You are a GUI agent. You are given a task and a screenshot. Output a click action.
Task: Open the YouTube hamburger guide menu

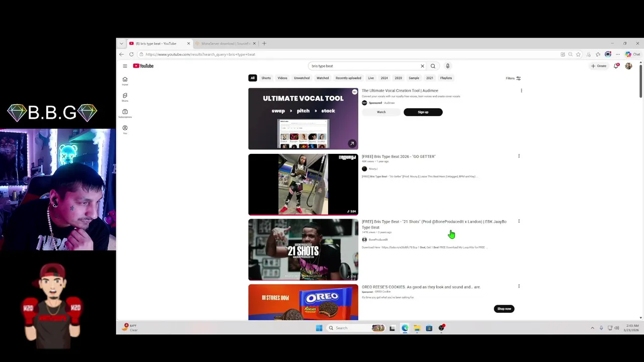coord(125,66)
